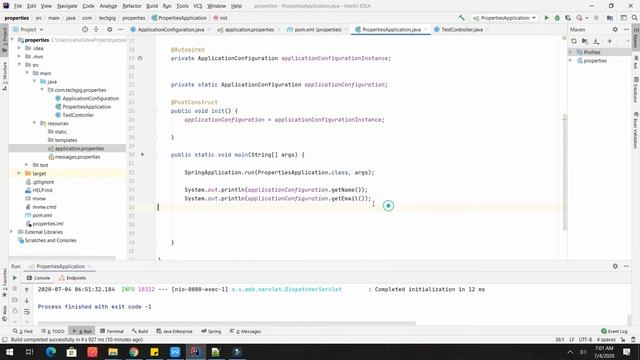Click scroll down arrow in Run console
This screenshot has height=360, width=640.
[x=27, y=300]
